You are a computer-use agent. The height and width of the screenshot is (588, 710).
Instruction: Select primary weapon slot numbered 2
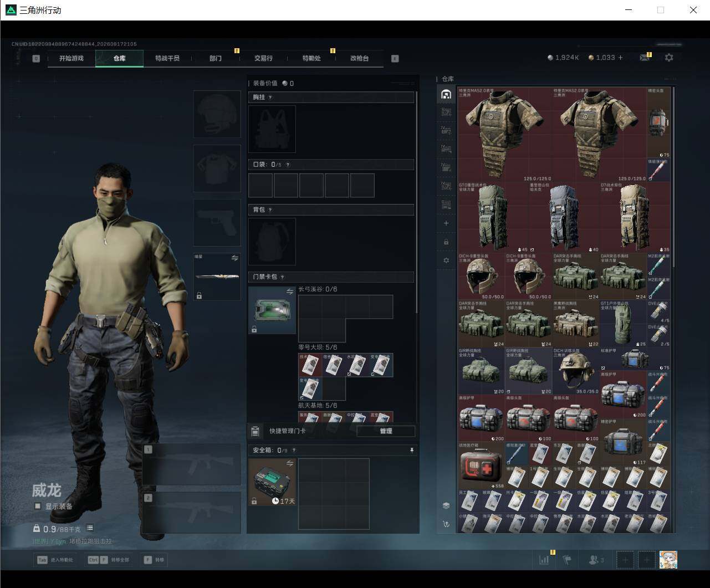tap(191, 512)
